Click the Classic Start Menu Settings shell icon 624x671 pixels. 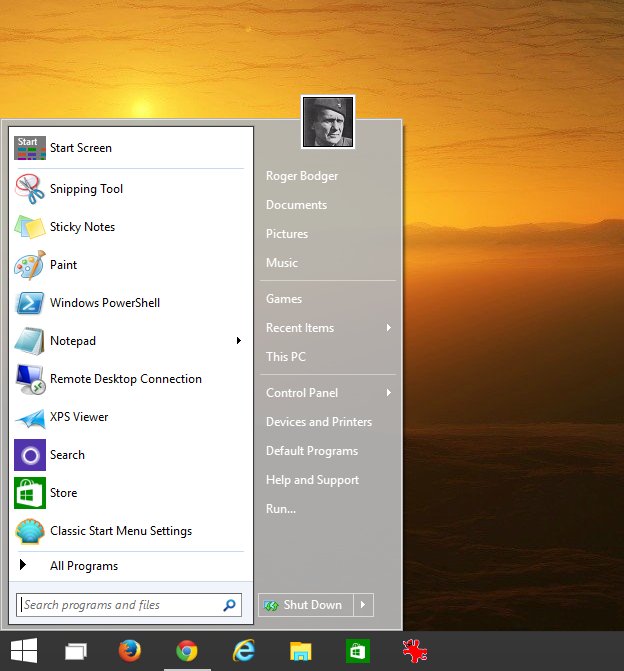click(x=30, y=531)
